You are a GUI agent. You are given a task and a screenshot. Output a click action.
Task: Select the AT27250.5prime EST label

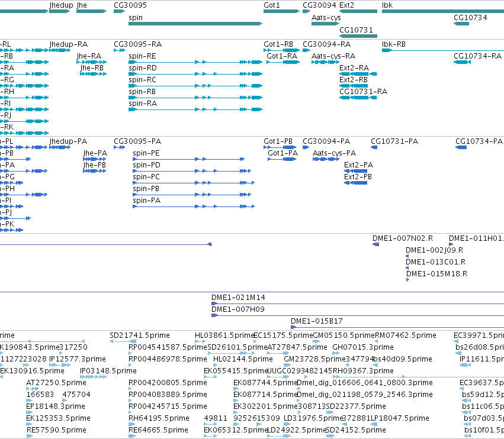tap(56, 383)
